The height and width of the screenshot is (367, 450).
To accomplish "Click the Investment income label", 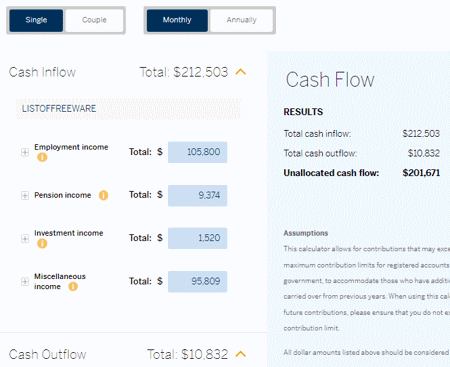I will (68, 233).
